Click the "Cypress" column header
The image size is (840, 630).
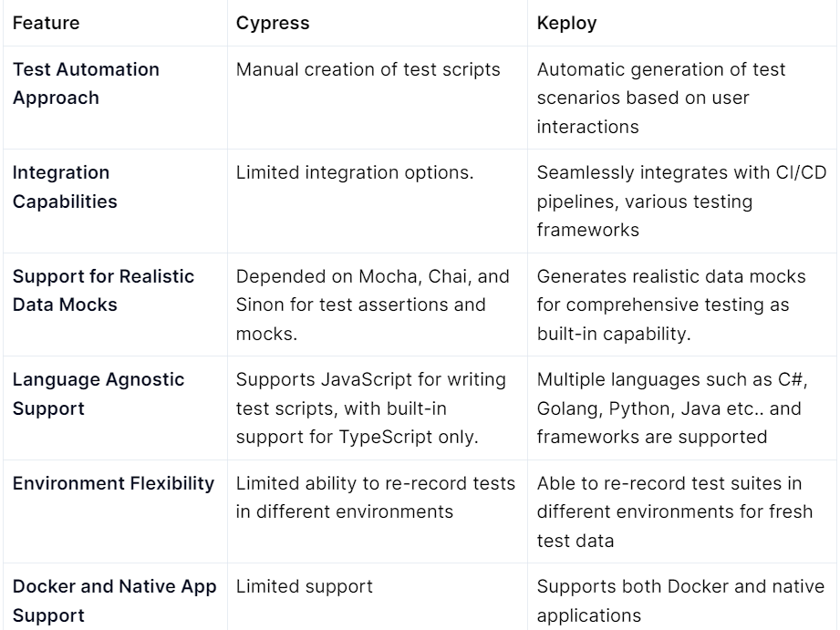(x=273, y=24)
